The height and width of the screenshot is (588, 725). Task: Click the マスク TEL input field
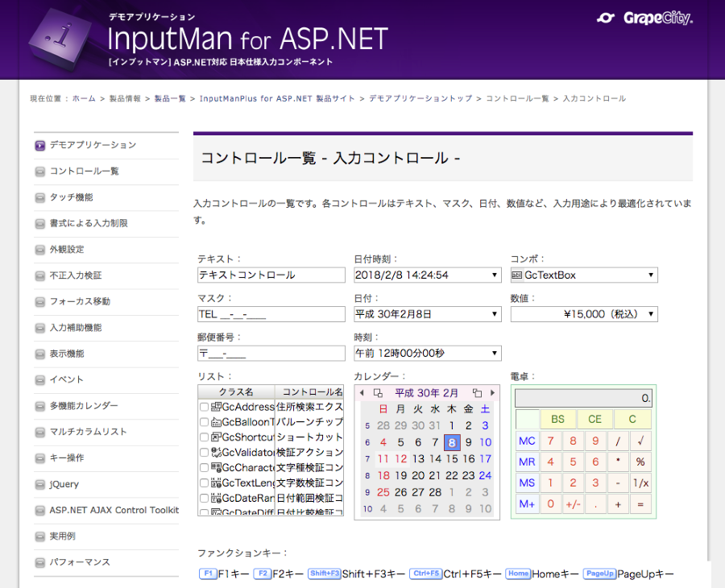tap(271, 314)
